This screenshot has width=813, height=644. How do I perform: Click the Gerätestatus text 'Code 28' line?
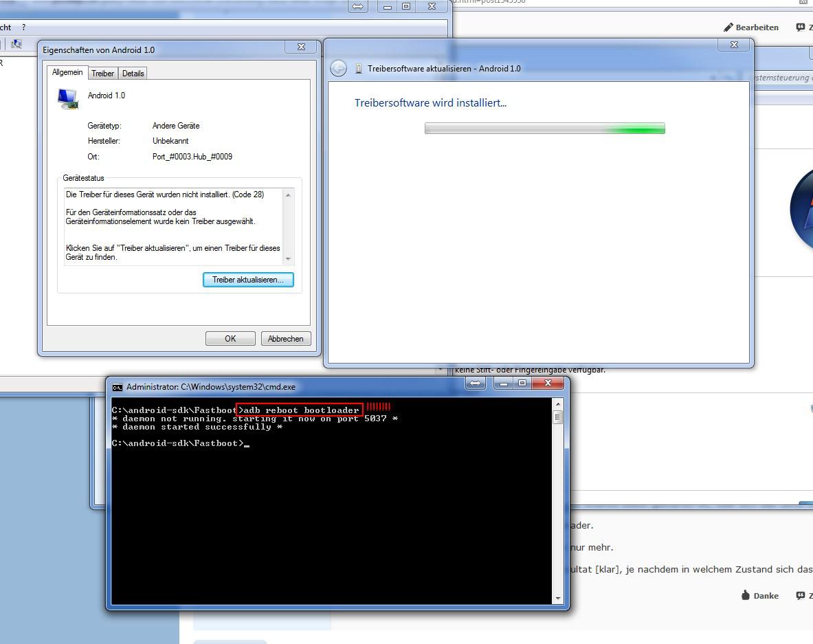165,195
